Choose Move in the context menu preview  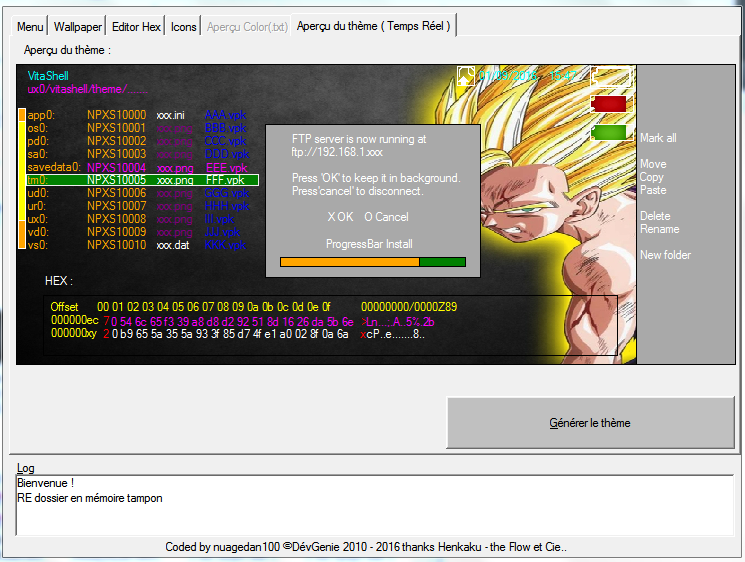coord(653,164)
